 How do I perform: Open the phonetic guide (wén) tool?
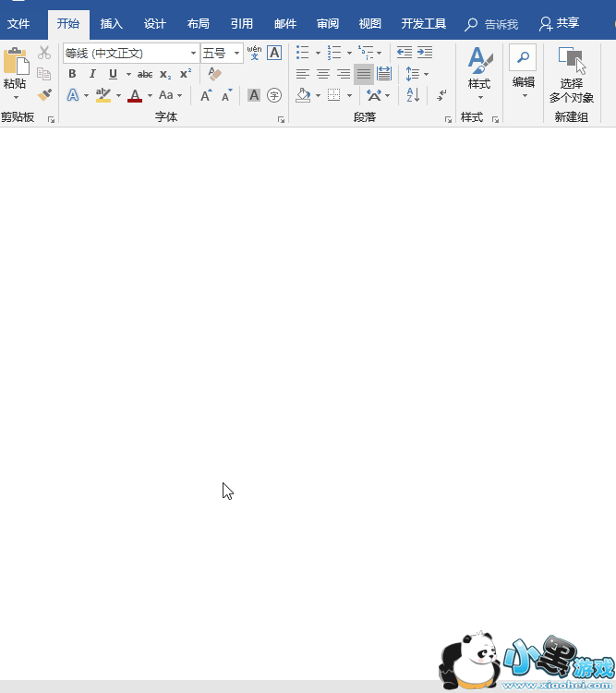point(254,53)
